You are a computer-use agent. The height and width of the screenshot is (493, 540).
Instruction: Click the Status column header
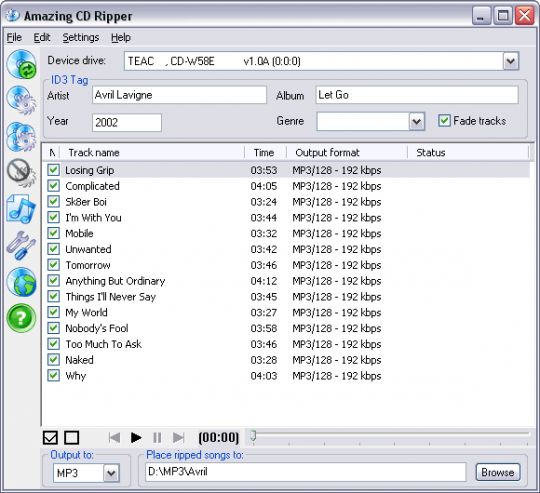468,153
